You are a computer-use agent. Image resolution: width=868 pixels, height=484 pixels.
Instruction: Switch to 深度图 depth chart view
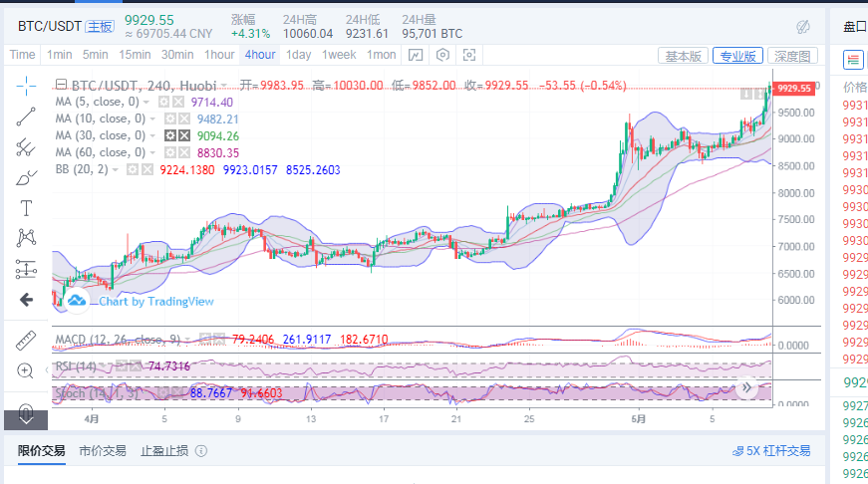pos(793,56)
